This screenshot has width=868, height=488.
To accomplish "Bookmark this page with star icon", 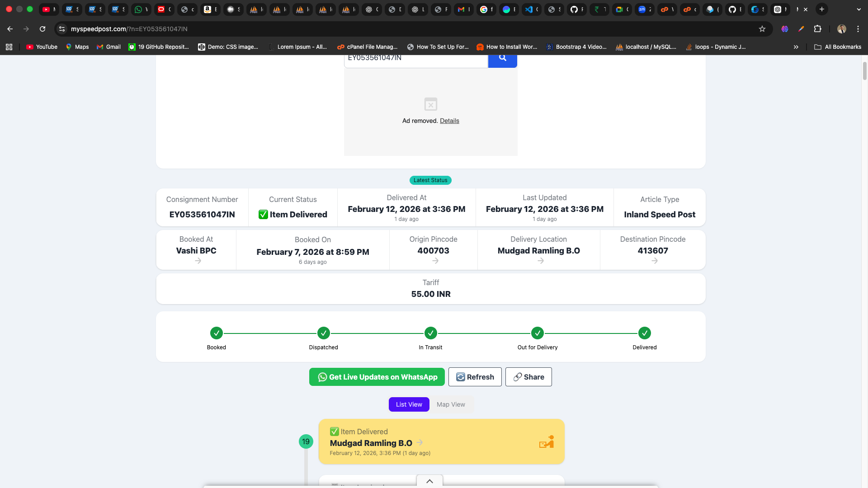I will (762, 29).
